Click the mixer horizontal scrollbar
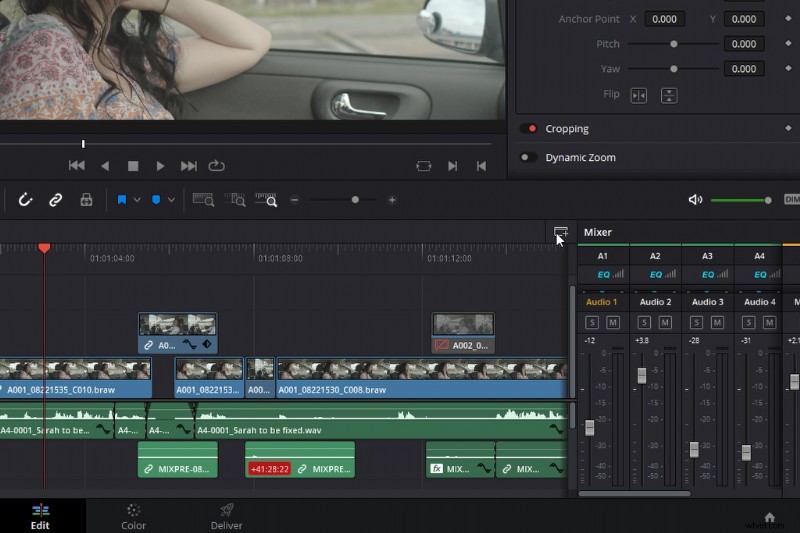Image resolution: width=800 pixels, height=533 pixels. tap(634, 493)
